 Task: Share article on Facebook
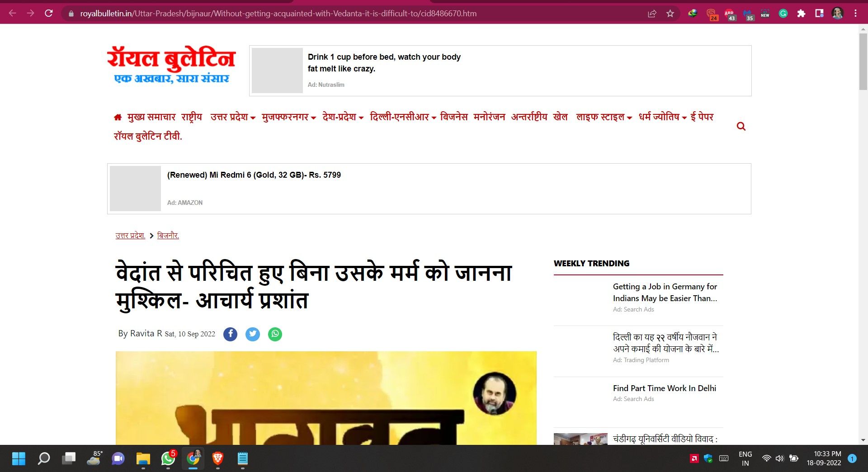pyautogui.click(x=230, y=334)
